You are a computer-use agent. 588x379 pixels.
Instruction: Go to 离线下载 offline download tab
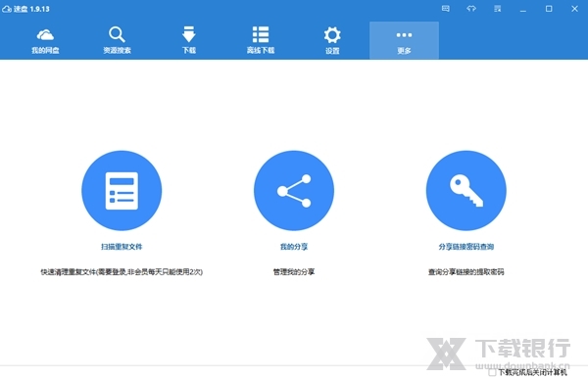pos(261,40)
